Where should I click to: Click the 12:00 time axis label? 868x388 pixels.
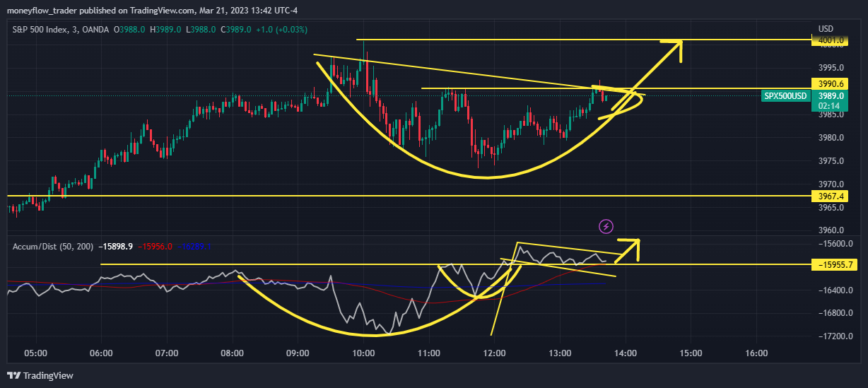(494, 352)
